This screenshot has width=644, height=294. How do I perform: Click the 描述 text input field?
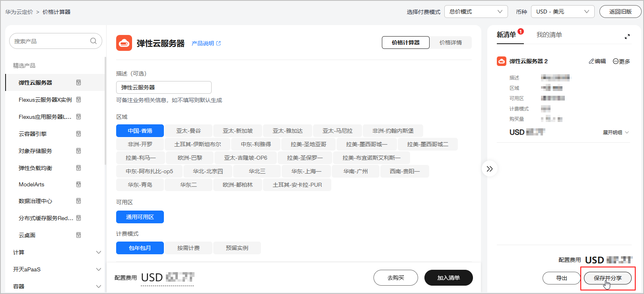[163, 87]
